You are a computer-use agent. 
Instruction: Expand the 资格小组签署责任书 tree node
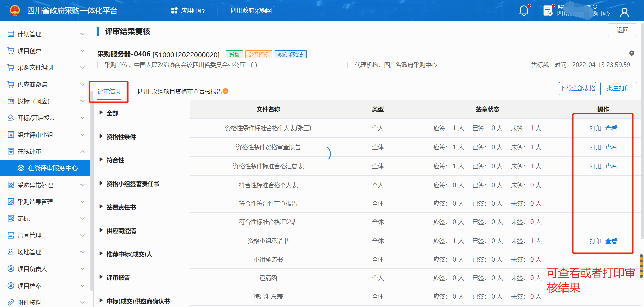coord(101,183)
